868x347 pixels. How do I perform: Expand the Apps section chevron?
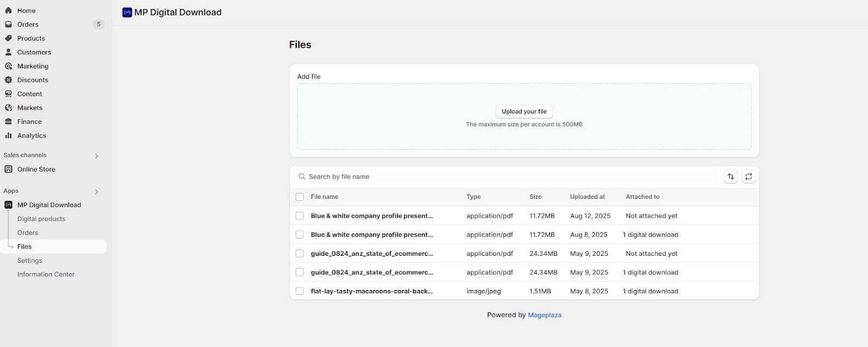(x=97, y=192)
